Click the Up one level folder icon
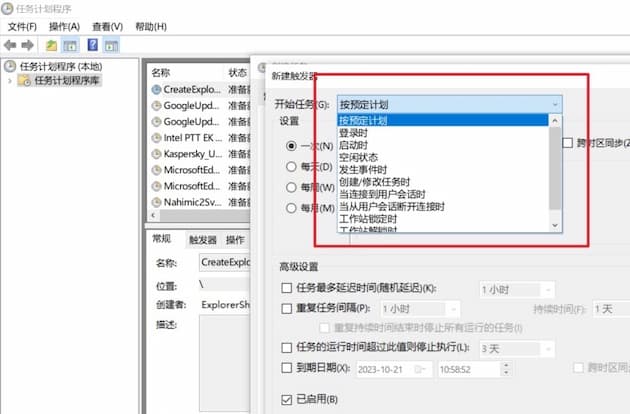This screenshot has height=414, width=630. coord(52,45)
